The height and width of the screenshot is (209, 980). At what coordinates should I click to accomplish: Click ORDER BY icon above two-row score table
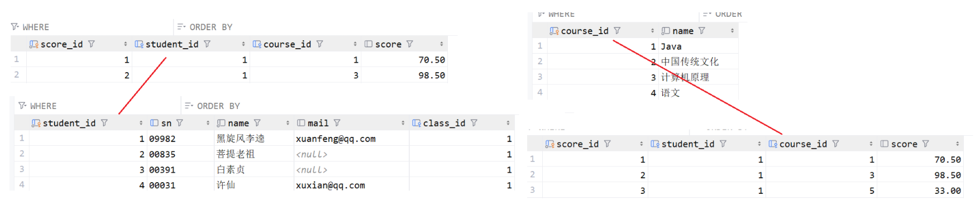[181, 27]
